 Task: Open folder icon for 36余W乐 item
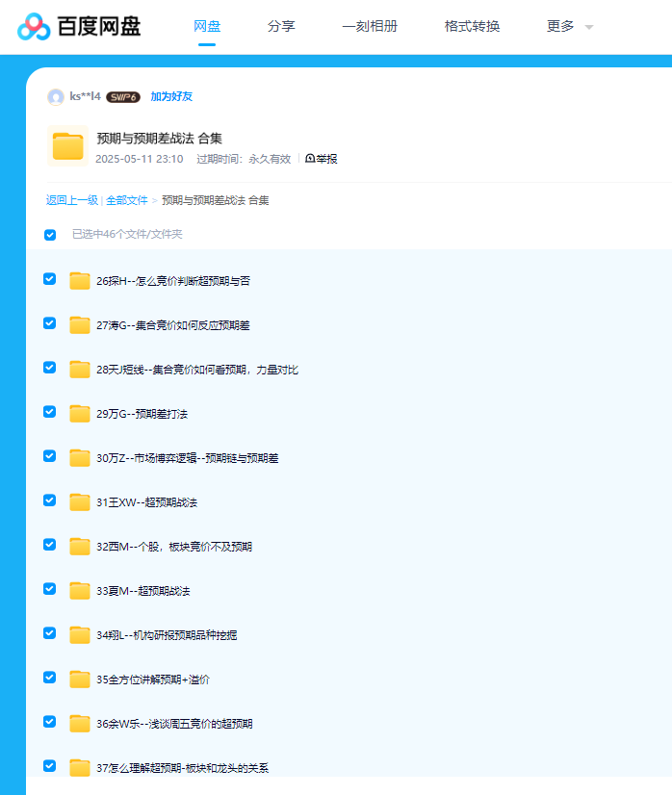click(80, 724)
